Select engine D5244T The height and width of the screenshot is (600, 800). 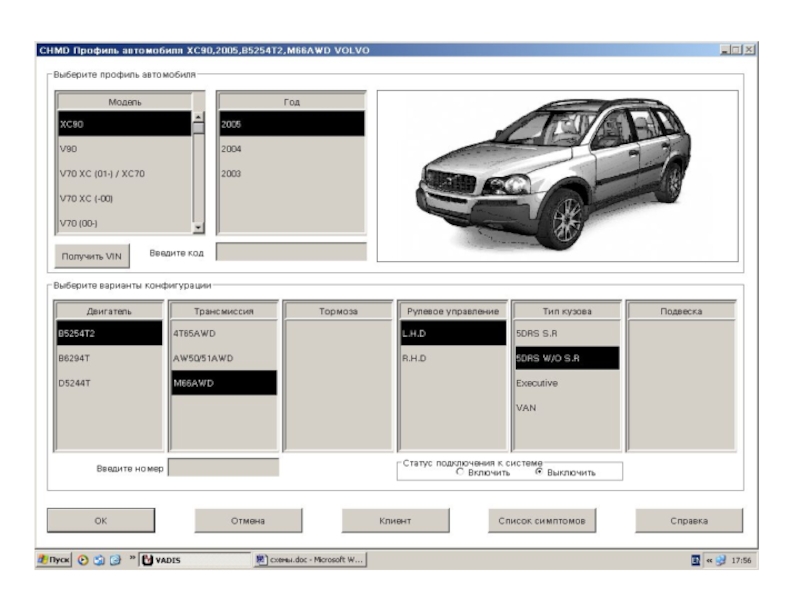point(109,383)
